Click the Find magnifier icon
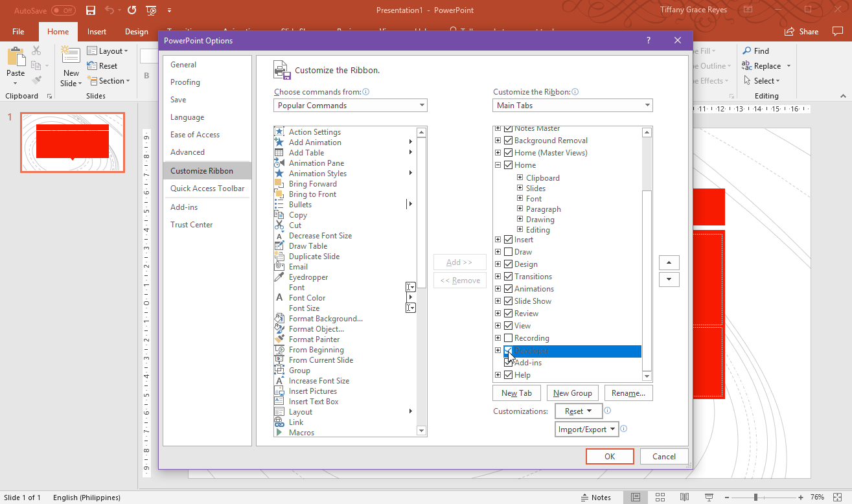Viewport: 852px width, 504px height. [x=747, y=51]
